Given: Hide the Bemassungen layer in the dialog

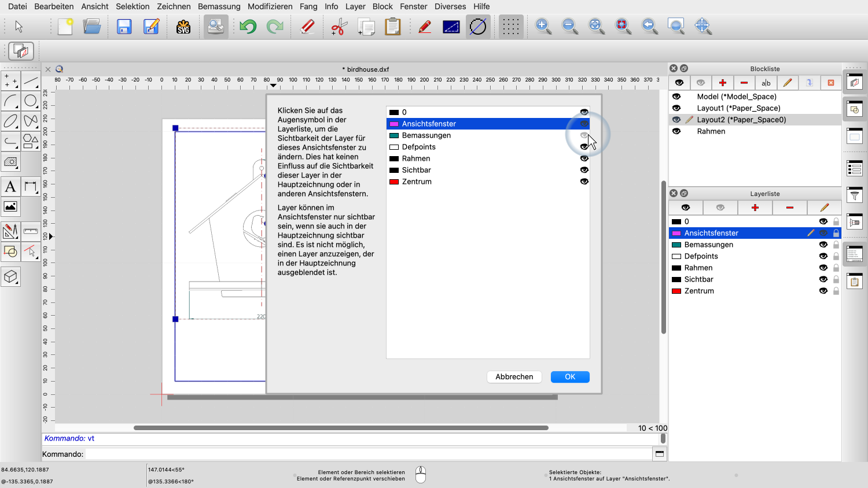Looking at the screenshot, I should coord(584,135).
